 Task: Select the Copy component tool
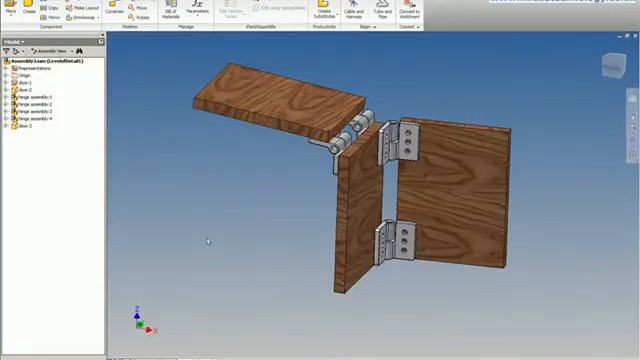click(49, 8)
